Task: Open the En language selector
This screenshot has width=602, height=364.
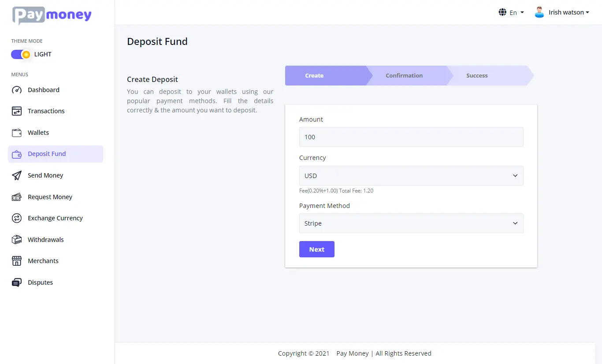Action: [x=511, y=12]
